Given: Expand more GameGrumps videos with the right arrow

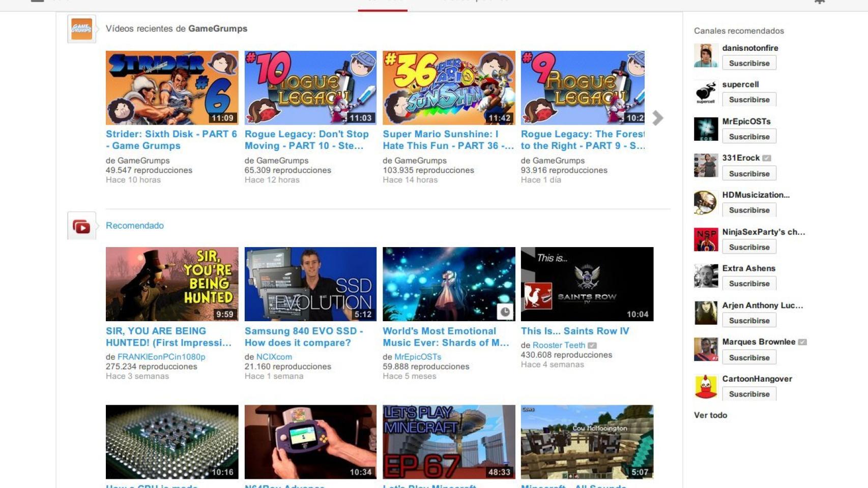Looking at the screenshot, I should 658,118.
